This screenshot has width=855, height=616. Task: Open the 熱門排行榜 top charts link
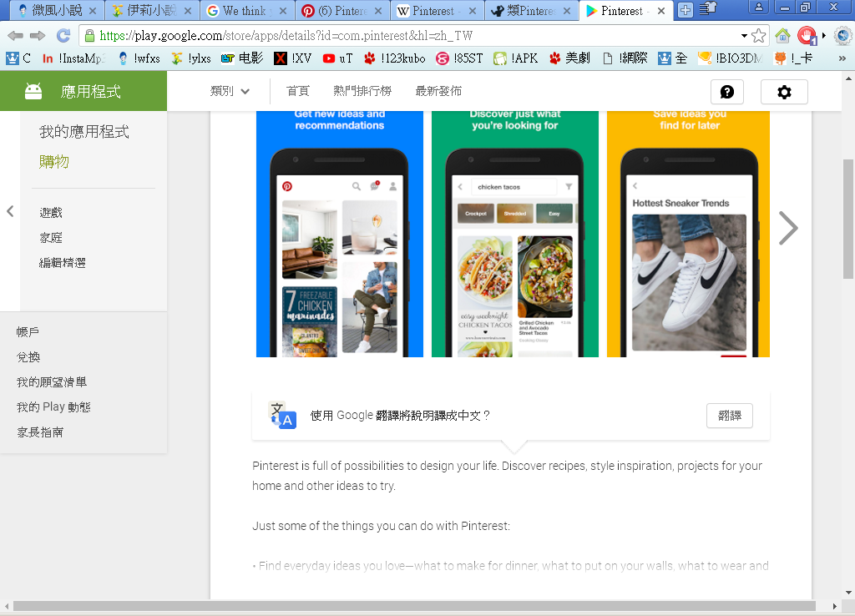pyautogui.click(x=362, y=91)
